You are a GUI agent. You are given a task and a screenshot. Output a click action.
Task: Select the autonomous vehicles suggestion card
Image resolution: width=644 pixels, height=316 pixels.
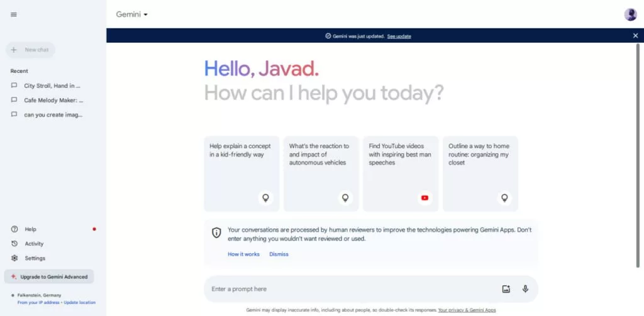click(x=321, y=173)
